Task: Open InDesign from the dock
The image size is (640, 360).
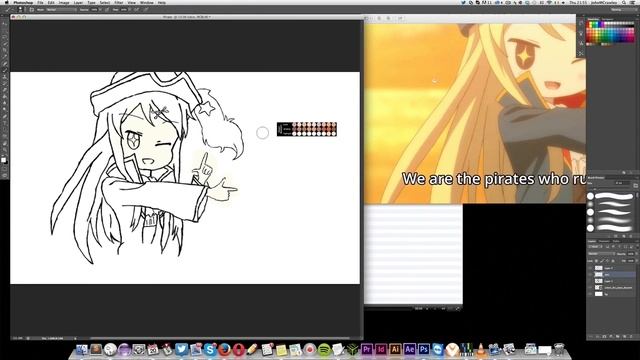Action: (x=381, y=349)
